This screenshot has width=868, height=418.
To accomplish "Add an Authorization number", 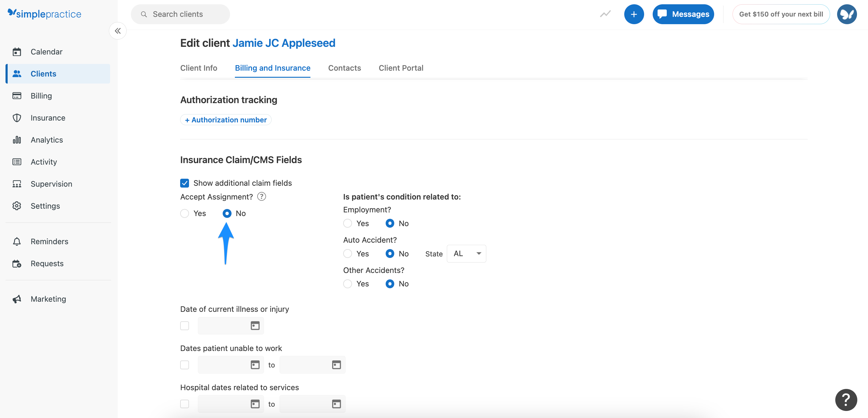I will (x=226, y=120).
